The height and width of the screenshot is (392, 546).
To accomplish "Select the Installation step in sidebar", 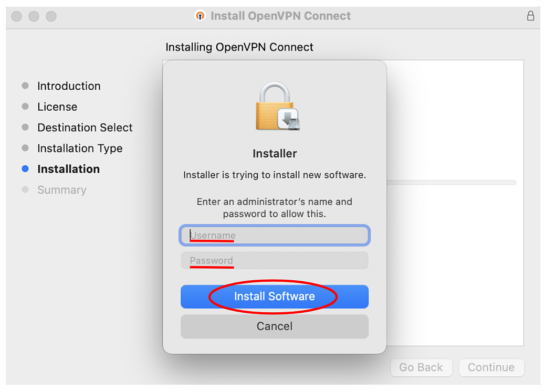I will point(68,169).
